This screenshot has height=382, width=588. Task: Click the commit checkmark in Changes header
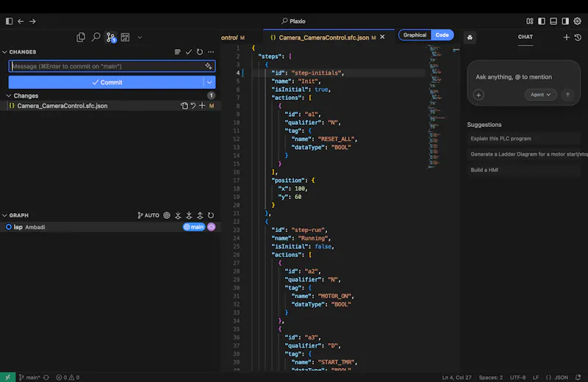point(189,52)
